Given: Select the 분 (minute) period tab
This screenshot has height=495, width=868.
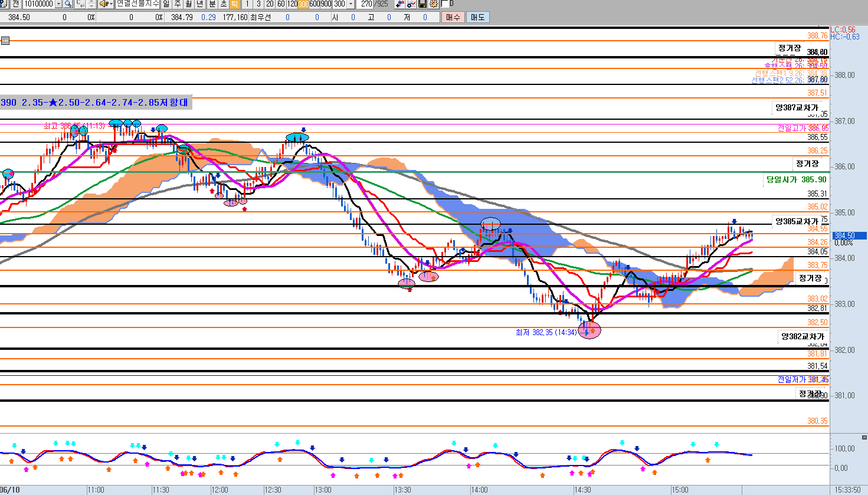Looking at the screenshot, I should 212,4.
